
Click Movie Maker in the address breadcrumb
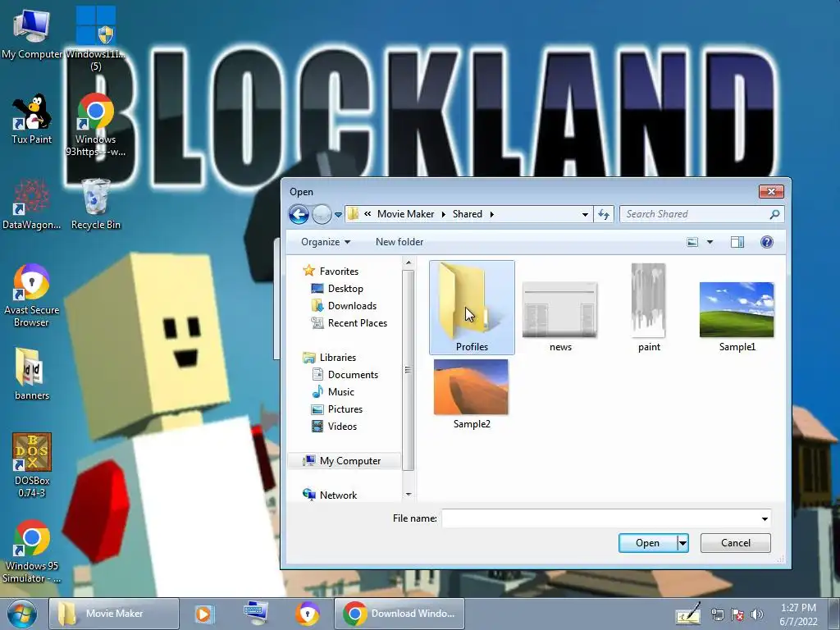[405, 214]
